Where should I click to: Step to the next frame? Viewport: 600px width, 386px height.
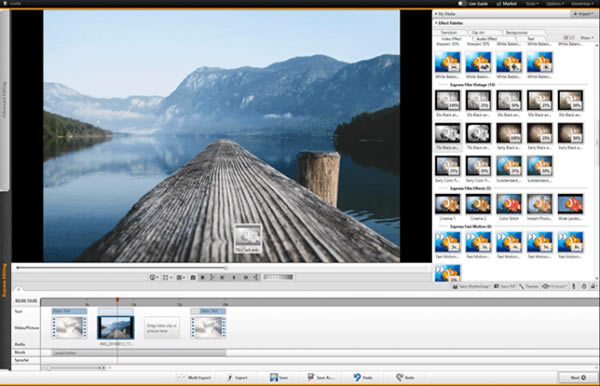246,277
